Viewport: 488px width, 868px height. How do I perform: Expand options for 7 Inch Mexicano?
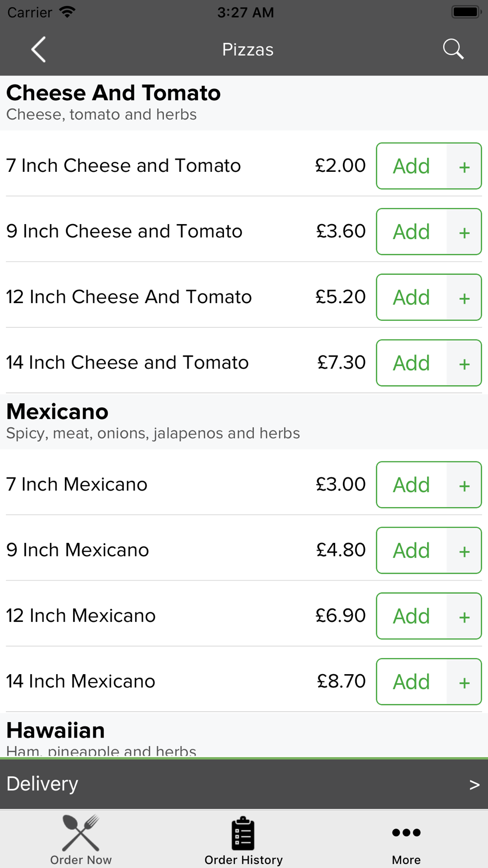(464, 485)
